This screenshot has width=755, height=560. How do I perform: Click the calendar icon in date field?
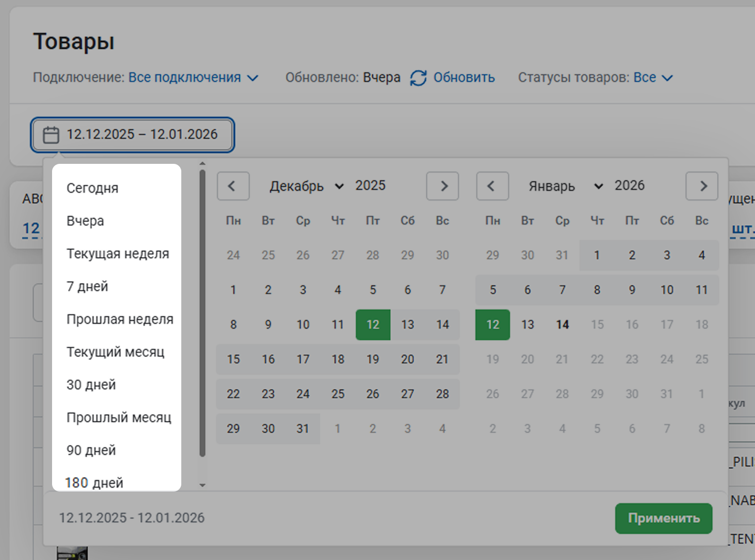coord(51,134)
